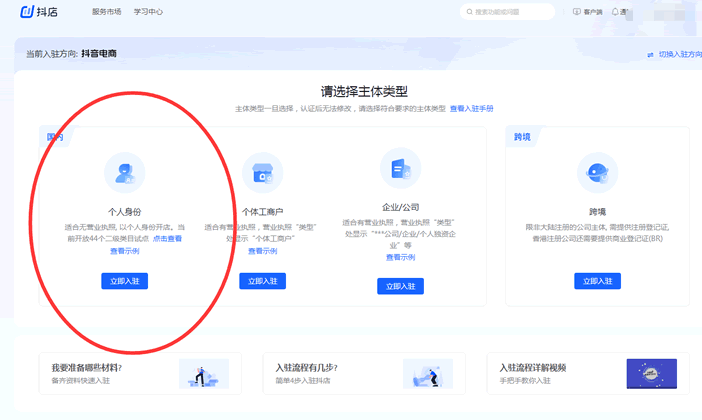Viewport: 702px width, 420px height.
Task: Click the 企业/公司 document icon
Action: coord(400,169)
